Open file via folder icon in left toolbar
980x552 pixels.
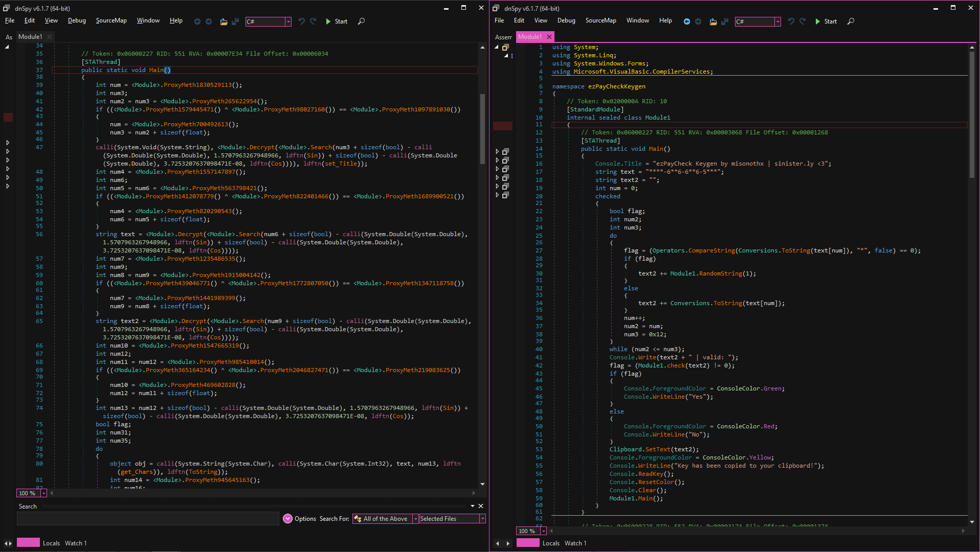[224, 21]
